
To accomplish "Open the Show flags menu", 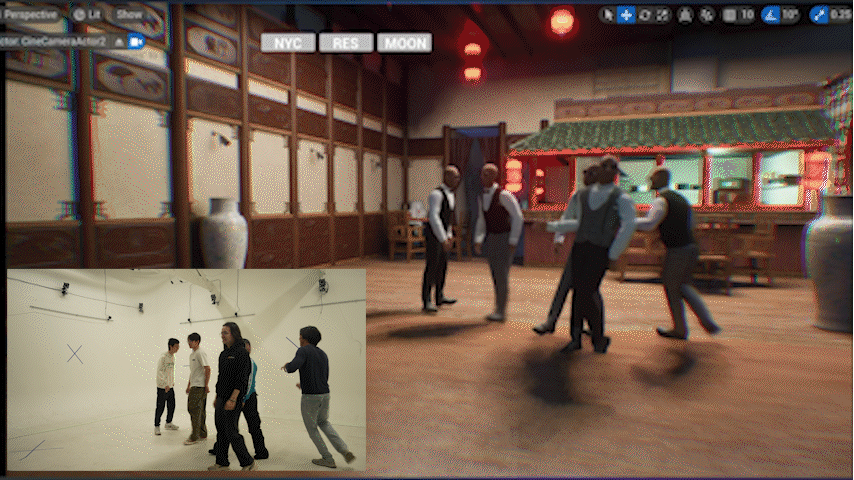I will pyautogui.click(x=129, y=15).
